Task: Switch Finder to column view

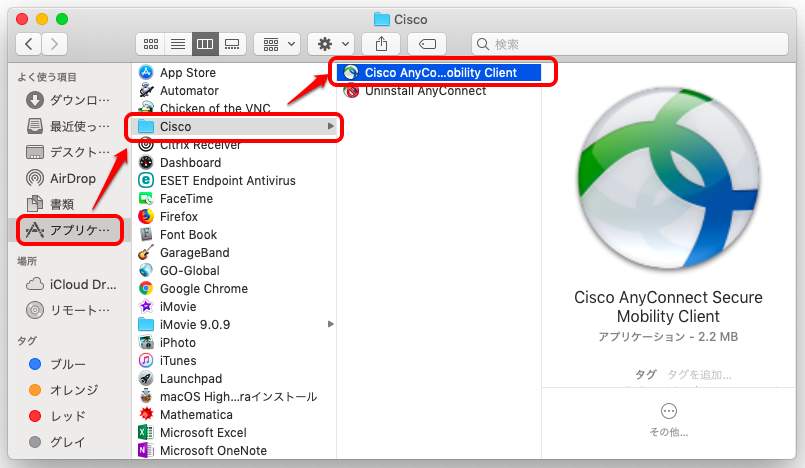Action: (x=205, y=44)
